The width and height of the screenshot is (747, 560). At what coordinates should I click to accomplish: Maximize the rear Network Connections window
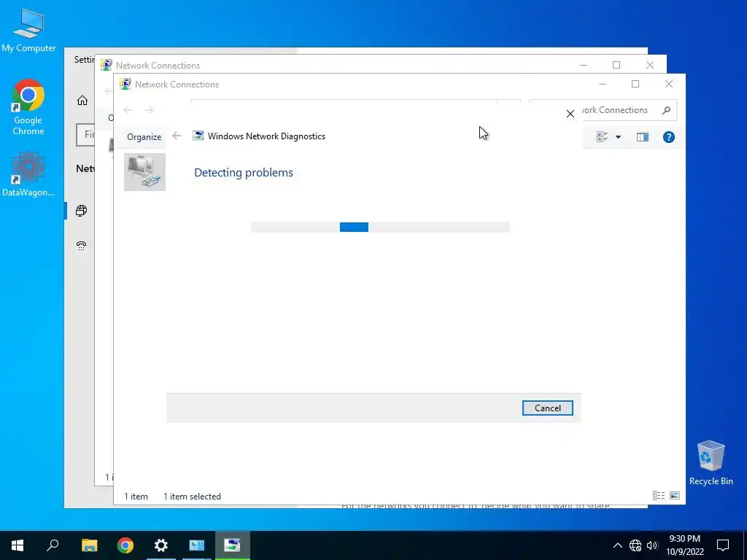pos(616,65)
